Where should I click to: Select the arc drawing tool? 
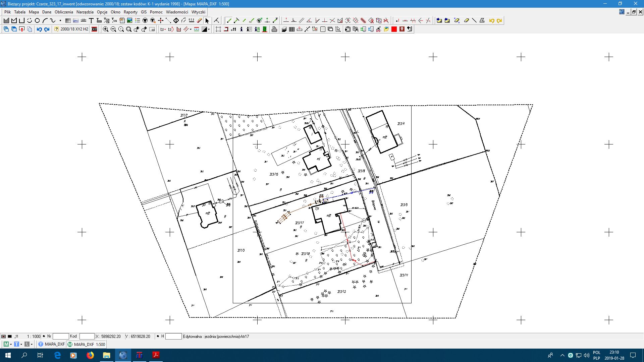[x=45, y=20]
